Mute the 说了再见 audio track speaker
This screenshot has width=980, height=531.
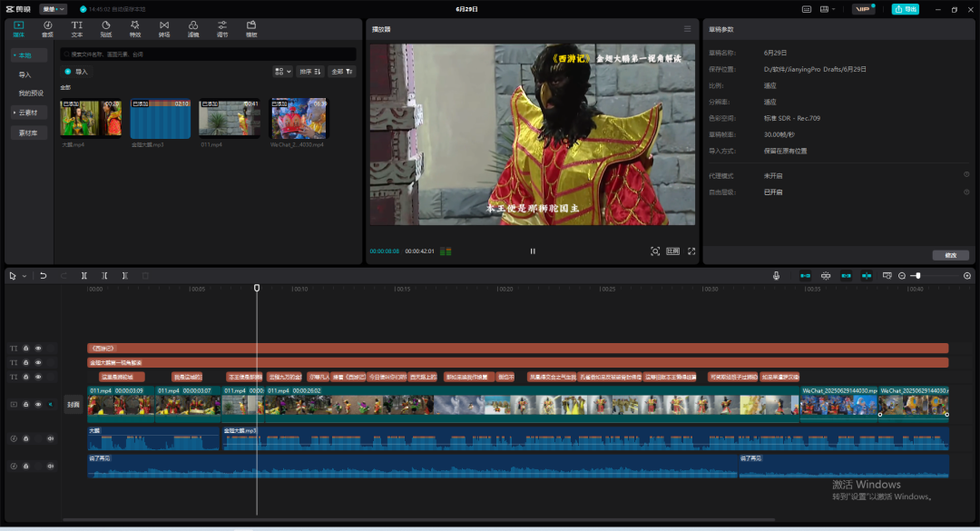(51, 466)
